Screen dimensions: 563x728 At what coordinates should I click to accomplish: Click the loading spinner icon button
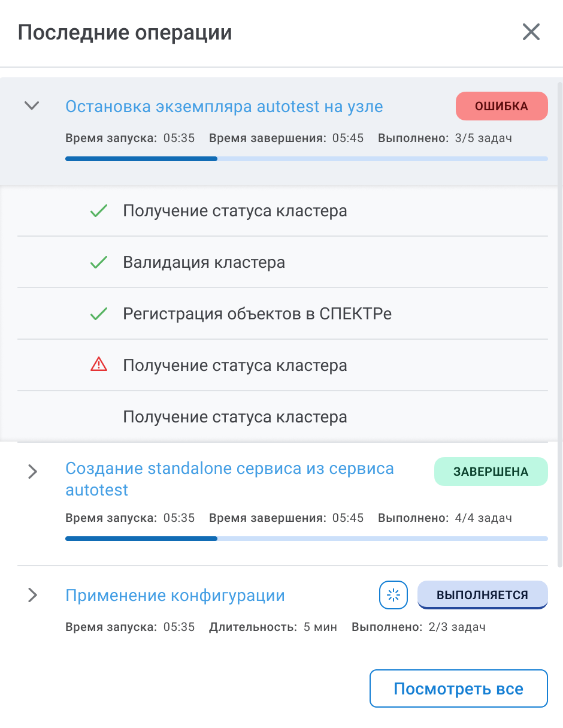coord(394,595)
